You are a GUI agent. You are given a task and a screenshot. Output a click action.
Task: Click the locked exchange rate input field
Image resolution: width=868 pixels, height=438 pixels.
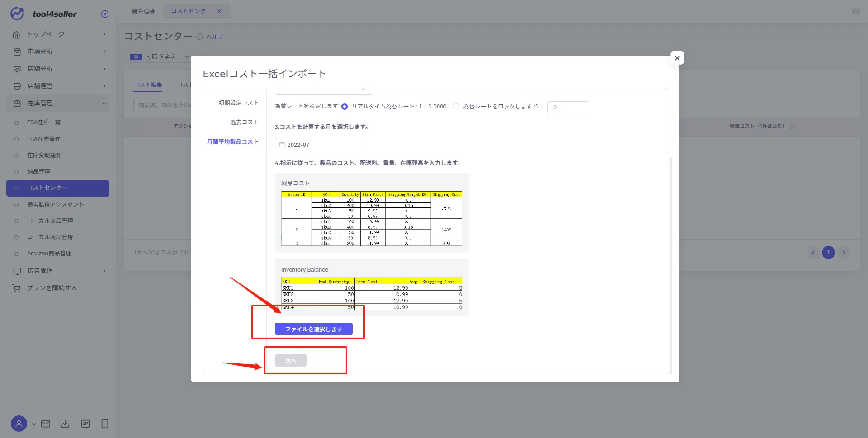(568, 107)
